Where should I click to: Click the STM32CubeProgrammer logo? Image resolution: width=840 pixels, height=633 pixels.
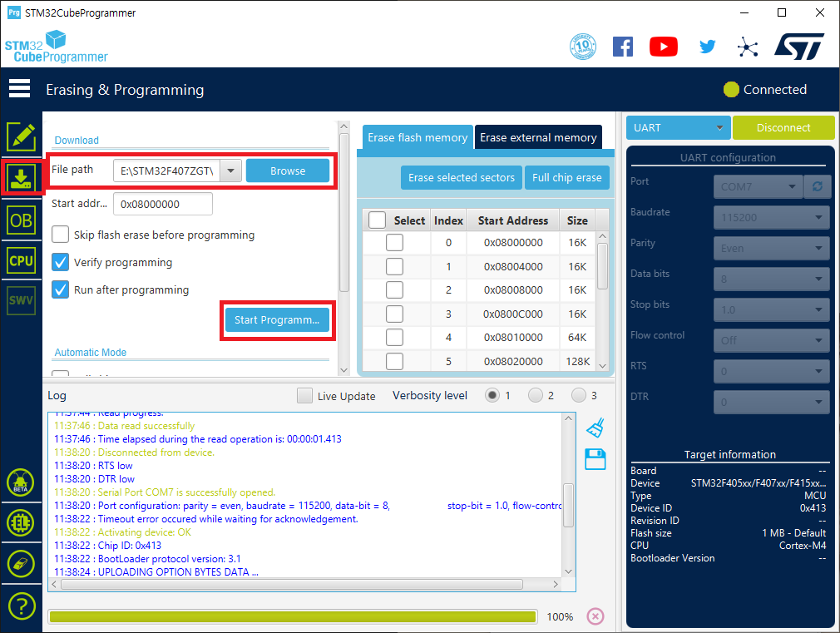pos(56,47)
